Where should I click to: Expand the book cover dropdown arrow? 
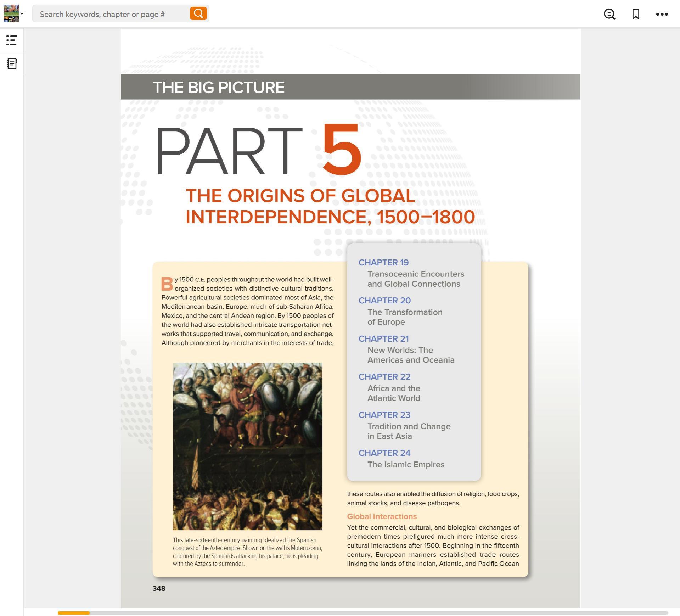pos(22,14)
